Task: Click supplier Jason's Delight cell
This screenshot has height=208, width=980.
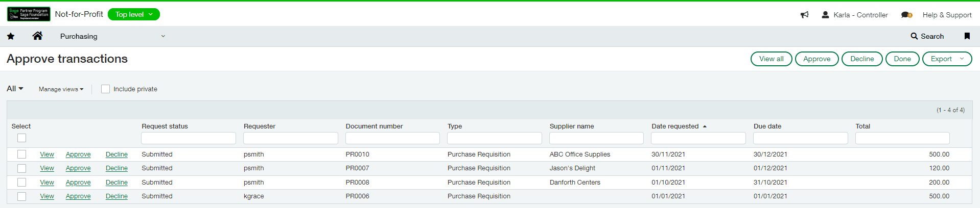Action: pyautogui.click(x=572, y=168)
